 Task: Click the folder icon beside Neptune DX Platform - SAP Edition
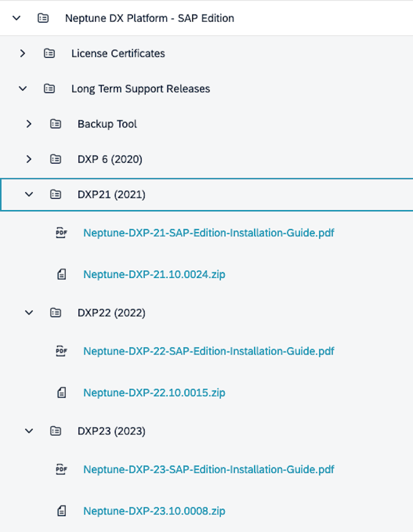pyautogui.click(x=43, y=18)
